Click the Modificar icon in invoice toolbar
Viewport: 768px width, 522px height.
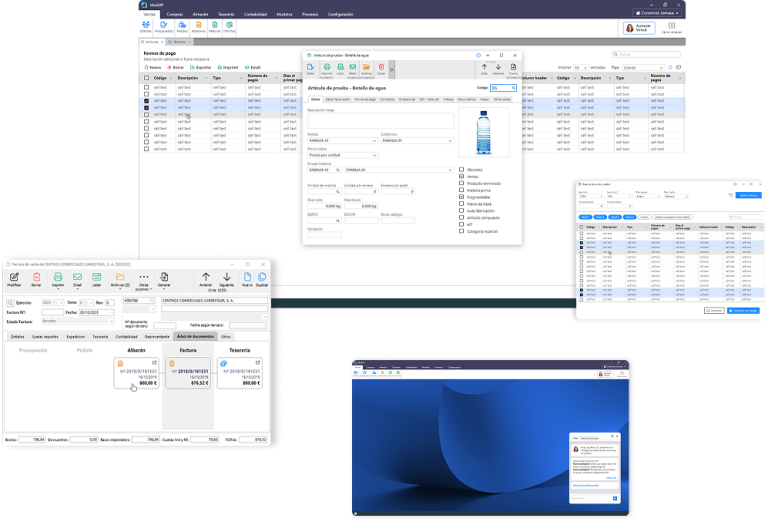(x=14, y=280)
